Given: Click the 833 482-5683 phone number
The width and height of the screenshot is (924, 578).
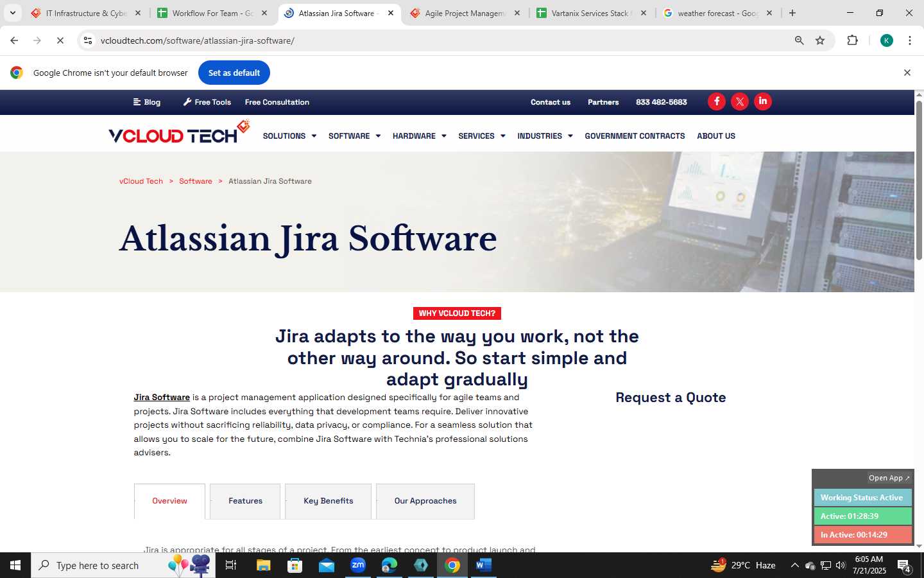Looking at the screenshot, I should (662, 102).
